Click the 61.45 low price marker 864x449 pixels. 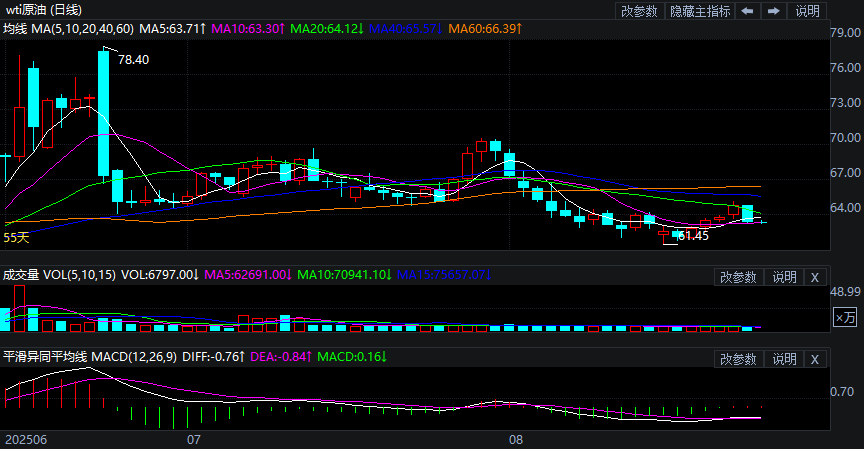click(692, 236)
